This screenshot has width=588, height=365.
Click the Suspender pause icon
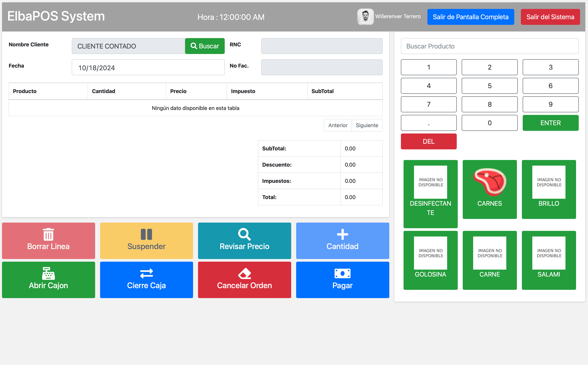click(x=146, y=234)
